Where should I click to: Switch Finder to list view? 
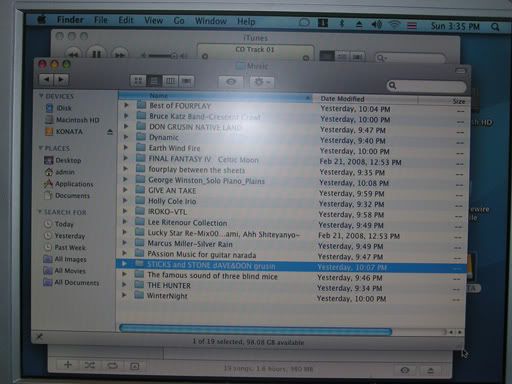pos(154,81)
